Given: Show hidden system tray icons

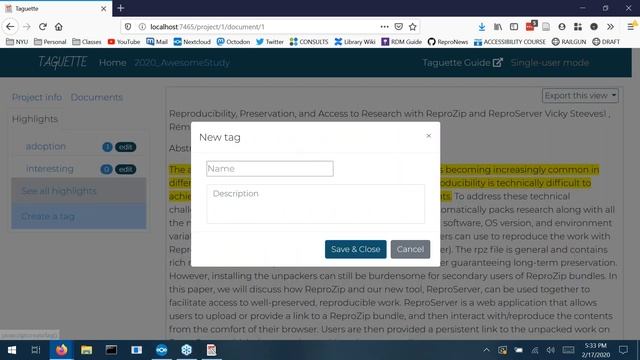Looking at the screenshot, I should click(486, 350).
